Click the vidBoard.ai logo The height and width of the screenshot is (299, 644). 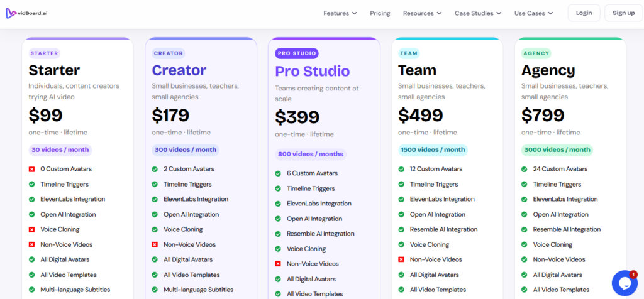[27, 13]
